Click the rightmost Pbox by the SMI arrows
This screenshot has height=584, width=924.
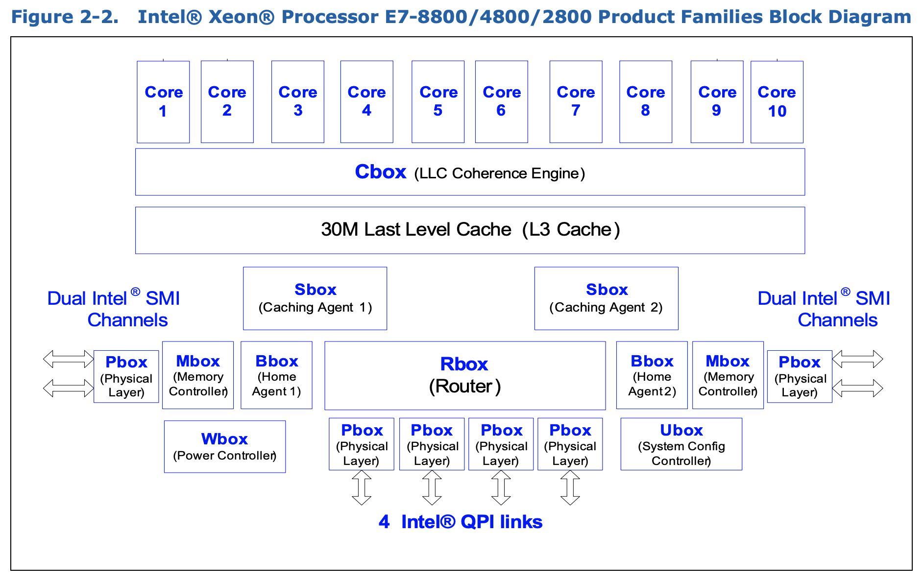(x=800, y=377)
